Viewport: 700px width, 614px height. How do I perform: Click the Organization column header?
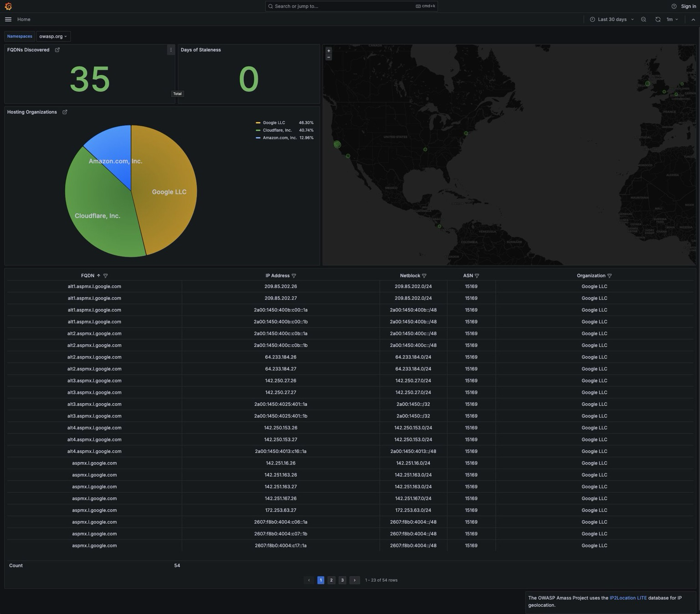[591, 276]
